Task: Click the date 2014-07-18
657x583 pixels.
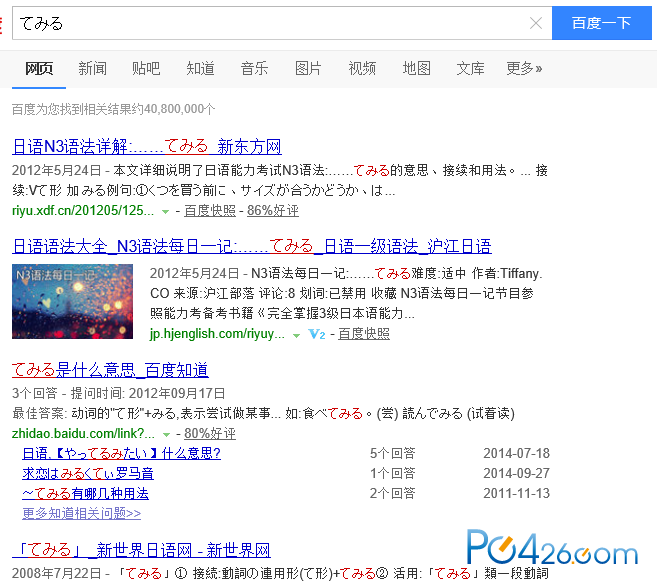Action: (x=516, y=453)
